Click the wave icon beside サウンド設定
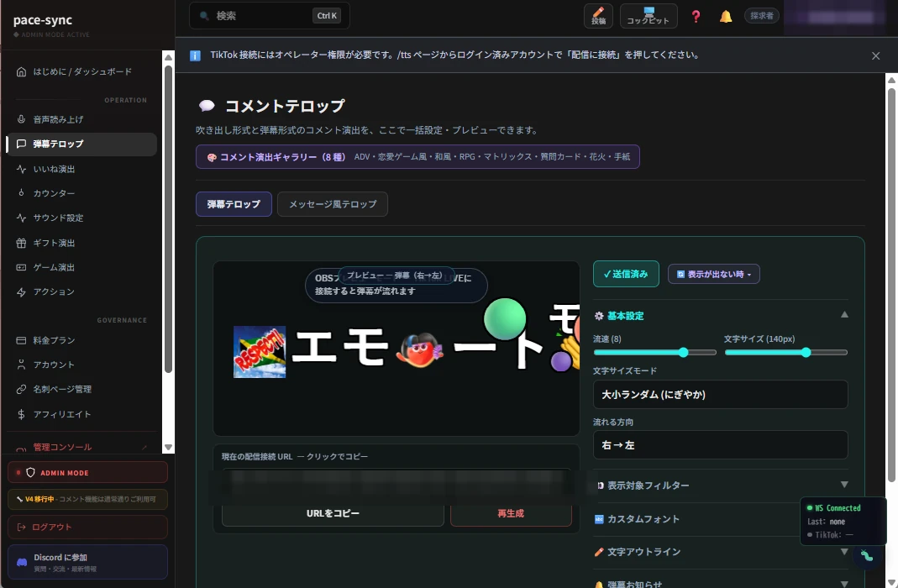This screenshot has height=588, width=898. coord(21,218)
